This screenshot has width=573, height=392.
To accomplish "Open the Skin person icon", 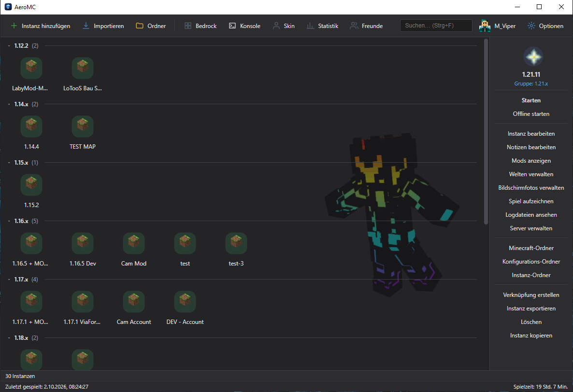I will coord(276,26).
